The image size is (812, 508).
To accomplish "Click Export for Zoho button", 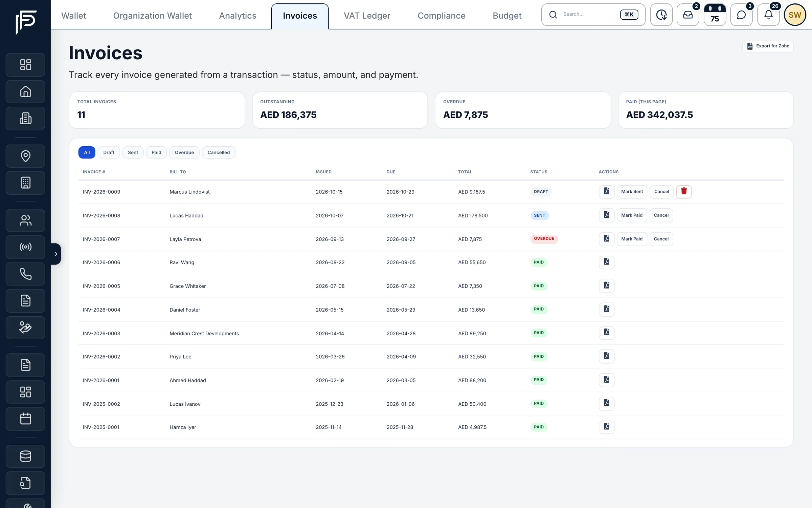I will [x=768, y=46].
